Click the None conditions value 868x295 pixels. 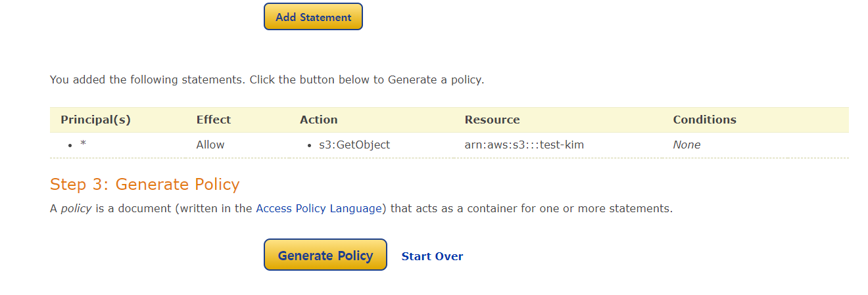(687, 145)
